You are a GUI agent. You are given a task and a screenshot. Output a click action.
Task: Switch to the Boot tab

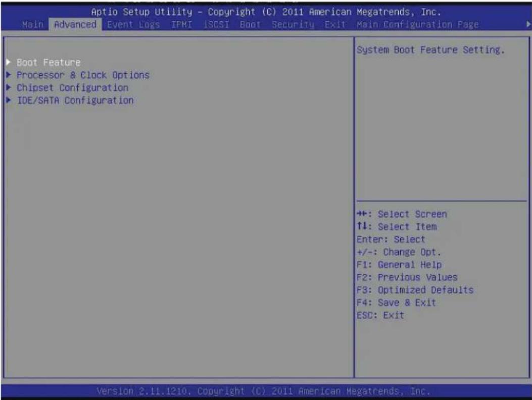pyautogui.click(x=250, y=25)
